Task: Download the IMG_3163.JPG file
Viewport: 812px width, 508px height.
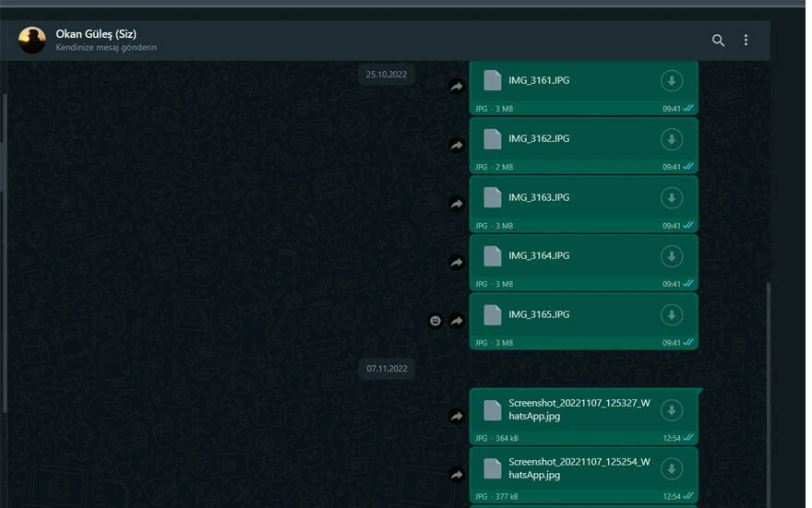Action: click(x=671, y=198)
